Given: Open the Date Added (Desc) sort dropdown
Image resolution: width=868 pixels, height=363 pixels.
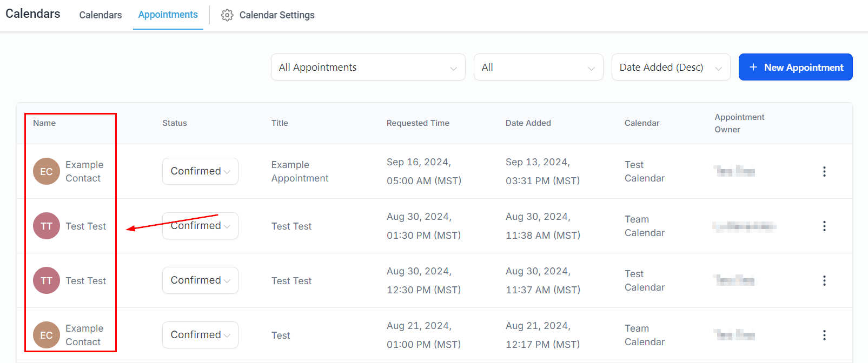Looking at the screenshot, I should (x=671, y=67).
